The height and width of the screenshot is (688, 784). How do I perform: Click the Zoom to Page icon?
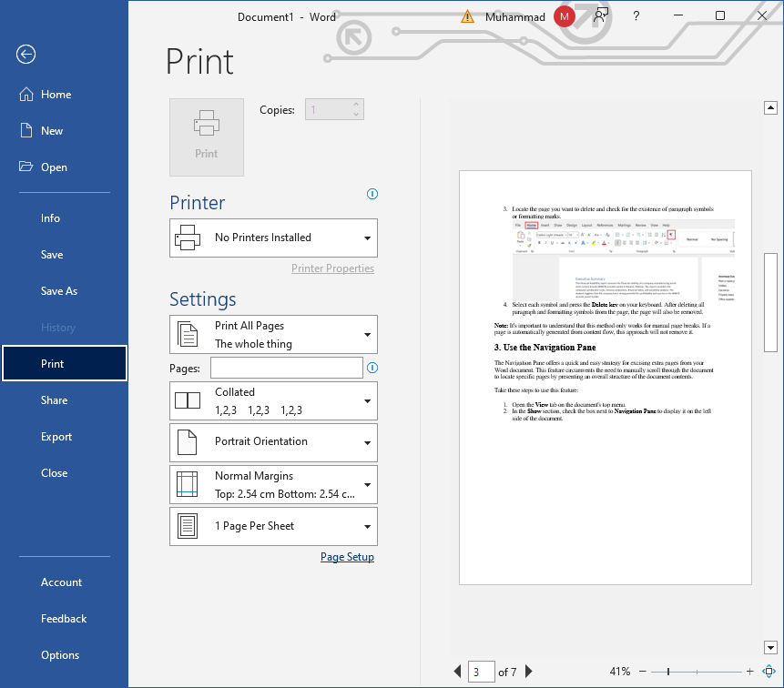[769, 672]
